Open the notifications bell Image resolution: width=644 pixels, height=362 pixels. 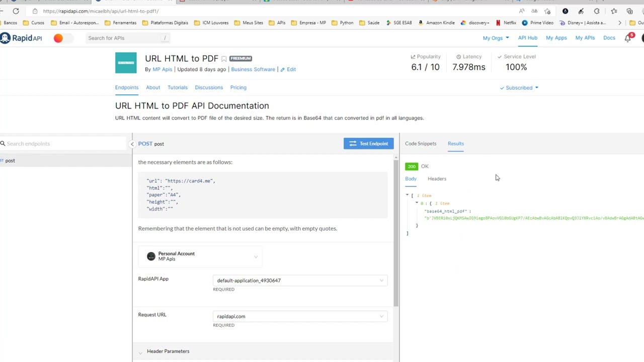click(627, 38)
